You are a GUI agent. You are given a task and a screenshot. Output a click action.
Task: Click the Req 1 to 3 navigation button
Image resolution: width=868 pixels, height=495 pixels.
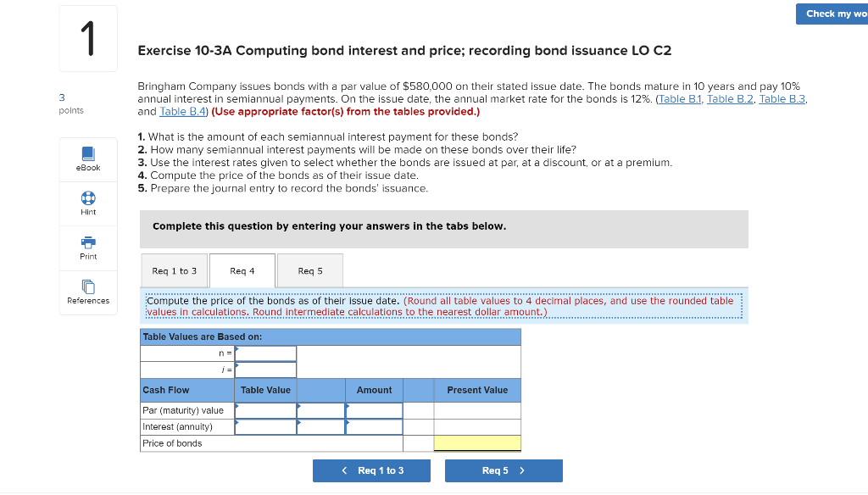[x=371, y=470]
